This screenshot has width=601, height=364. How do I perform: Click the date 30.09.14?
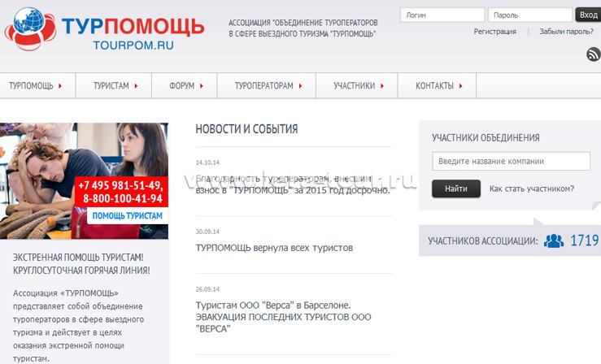pos(207,232)
